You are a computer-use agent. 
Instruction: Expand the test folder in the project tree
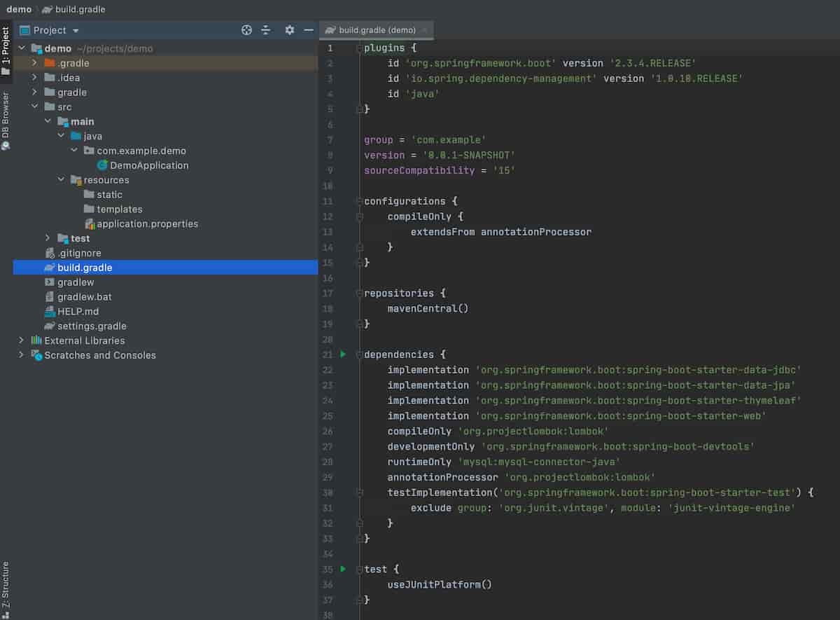coord(47,238)
